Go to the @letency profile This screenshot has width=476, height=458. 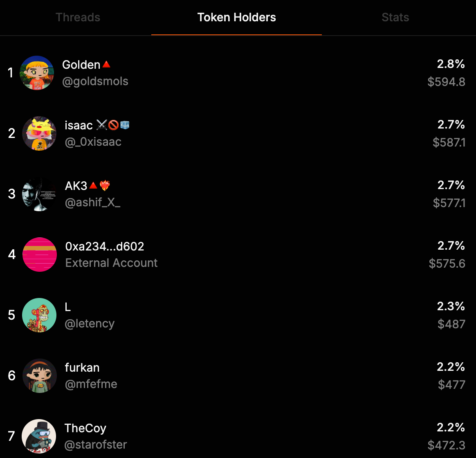[90, 324]
